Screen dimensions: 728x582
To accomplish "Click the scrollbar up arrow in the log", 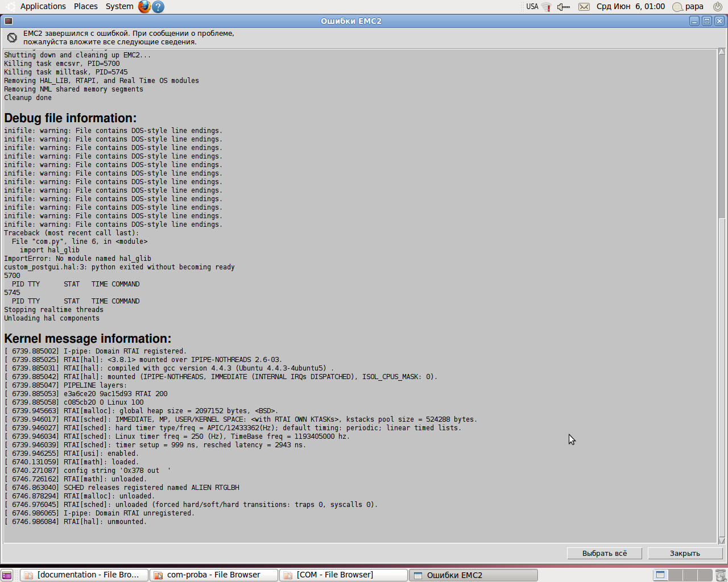I will 722,52.
